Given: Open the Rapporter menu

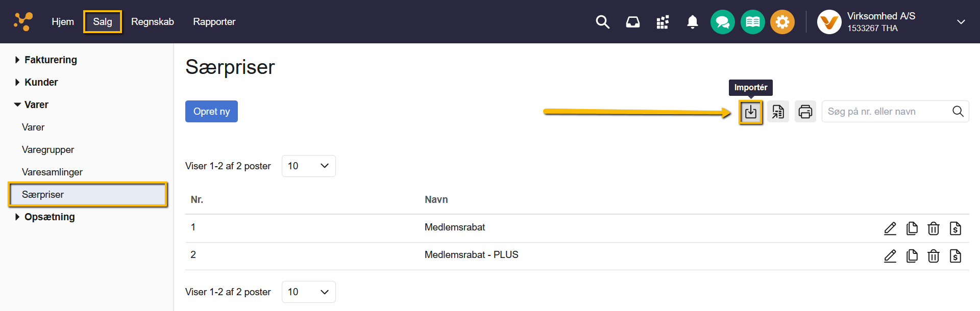Looking at the screenshot, I should coord(214,22).
